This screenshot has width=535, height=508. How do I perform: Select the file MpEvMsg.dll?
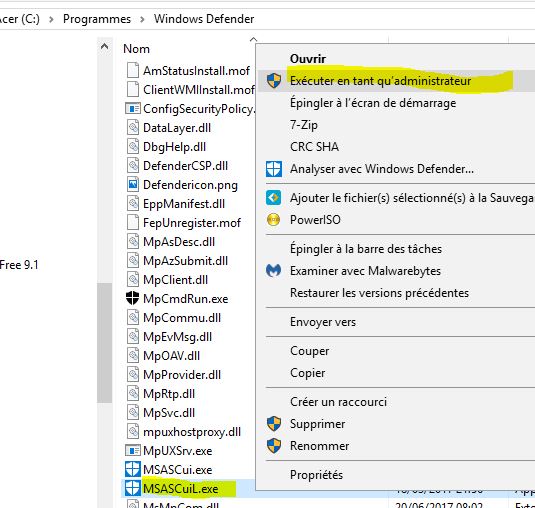177,337
